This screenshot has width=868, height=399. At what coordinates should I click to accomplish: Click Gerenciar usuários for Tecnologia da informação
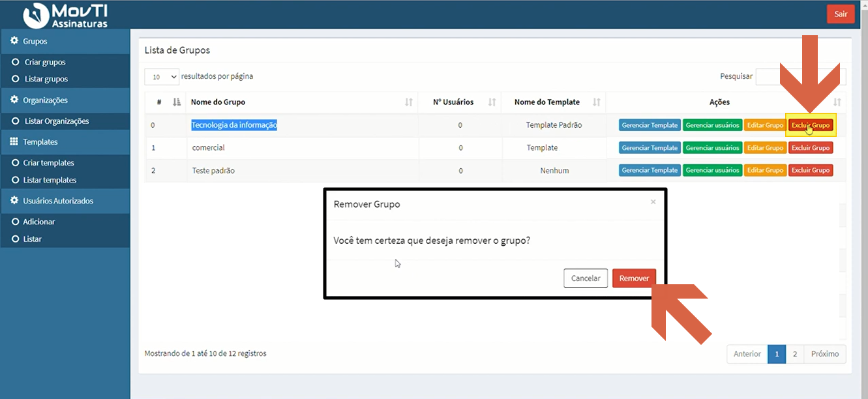(712, 125)
